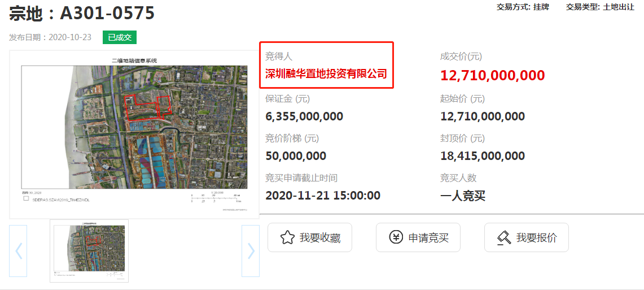Click the 起始价 (元) label

(462, 99)
